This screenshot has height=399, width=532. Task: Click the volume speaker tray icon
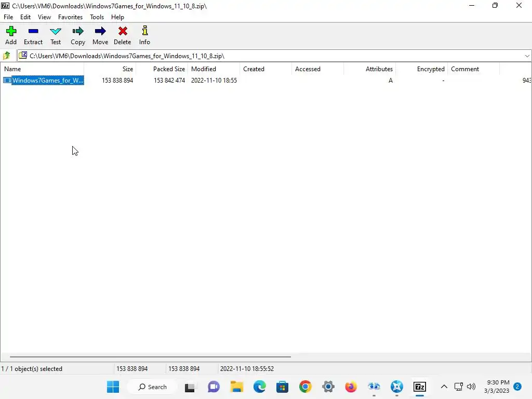click(471, 387)
